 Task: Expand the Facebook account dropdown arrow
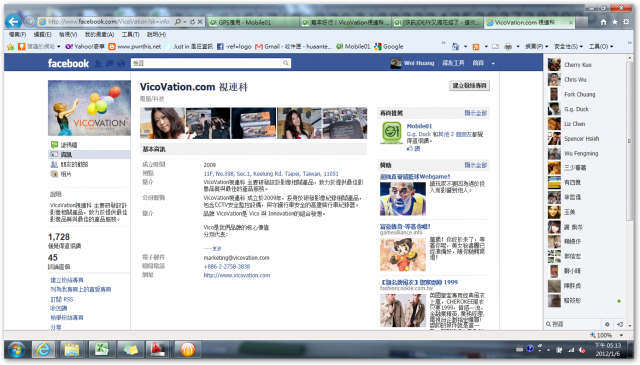tap(493, 63)
